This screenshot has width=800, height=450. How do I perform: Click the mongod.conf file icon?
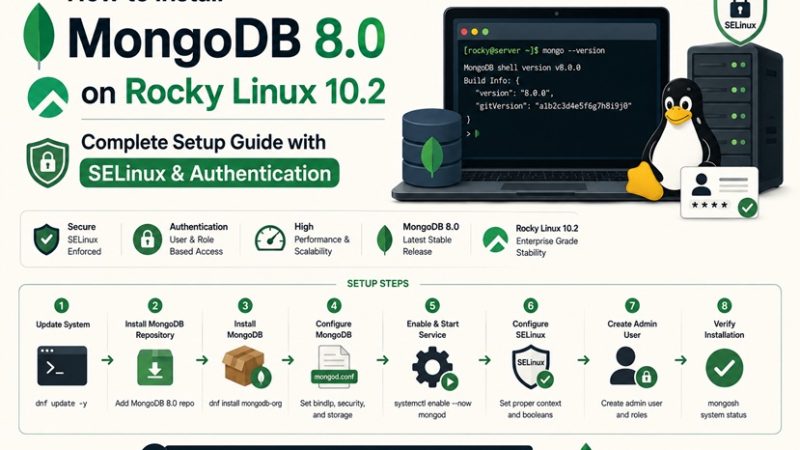pyautogui.click(x=334, y=366)
